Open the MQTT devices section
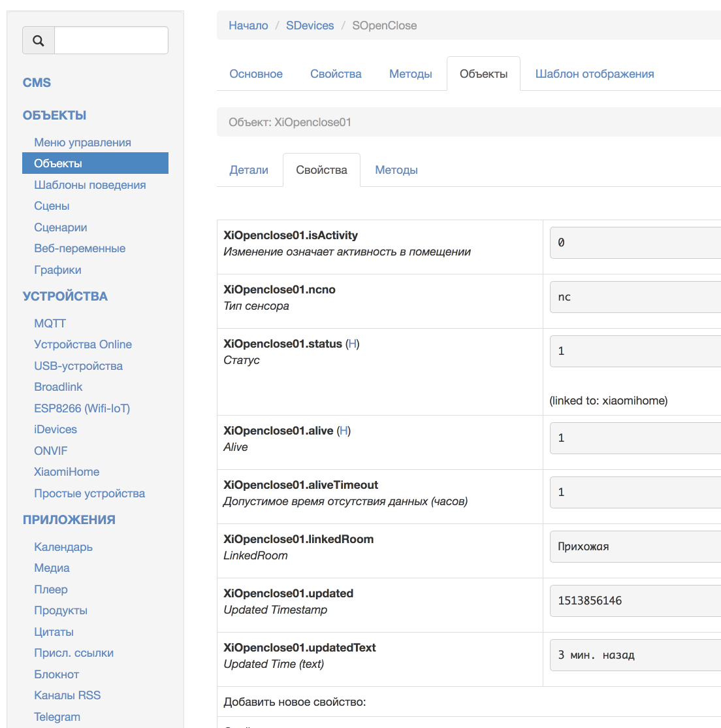 point(50,323)
